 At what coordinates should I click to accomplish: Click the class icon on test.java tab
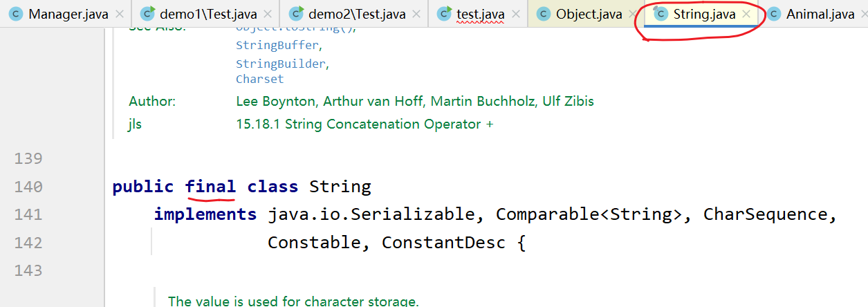point(445,14)
